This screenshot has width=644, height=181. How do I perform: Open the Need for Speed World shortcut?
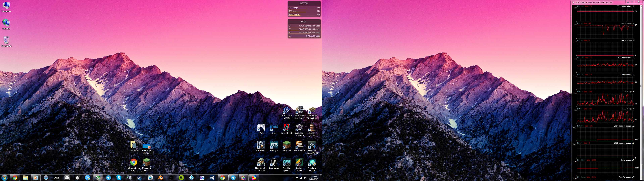[x=312, y=148]
